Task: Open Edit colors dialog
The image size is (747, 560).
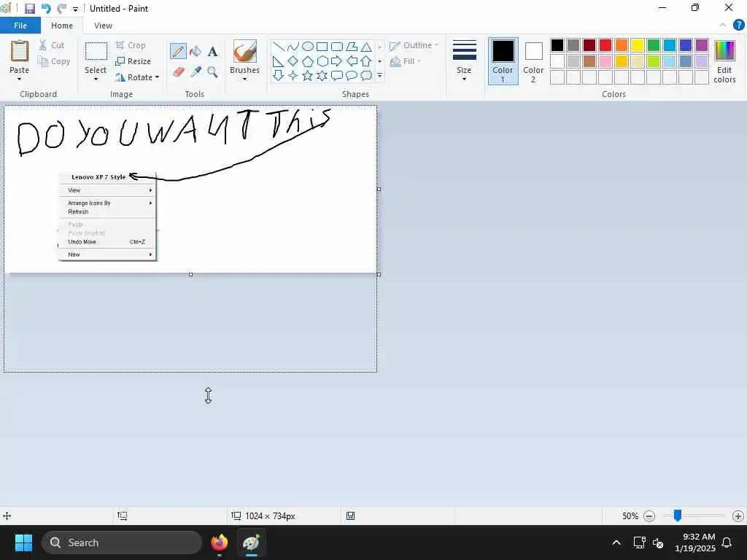Action: pos(724,61)
